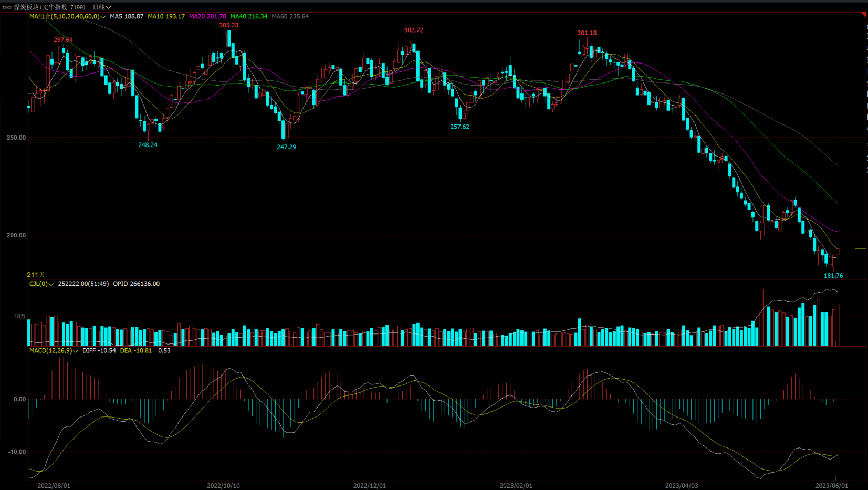The width and height of the screenshot is (868, 490).
Task: Click the 煤炭板块(文华指数 7199) title
Action: [x=49, y=7]
